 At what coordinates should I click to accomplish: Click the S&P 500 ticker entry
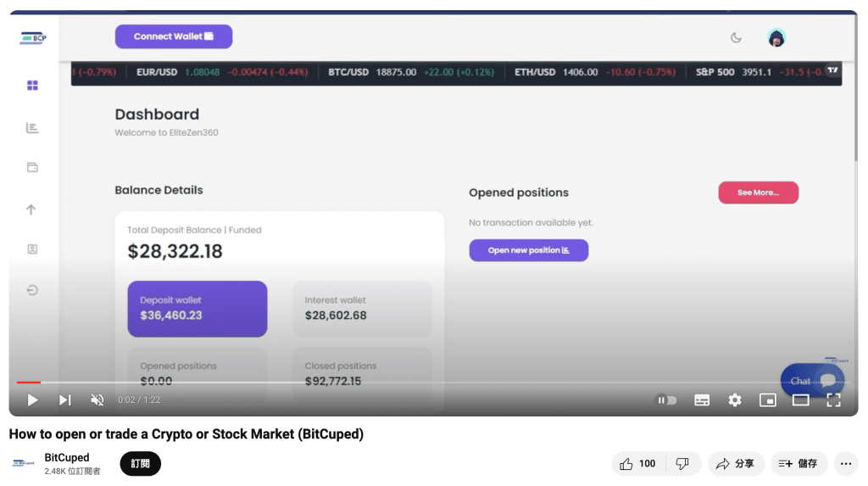click(x=759, y=73)
